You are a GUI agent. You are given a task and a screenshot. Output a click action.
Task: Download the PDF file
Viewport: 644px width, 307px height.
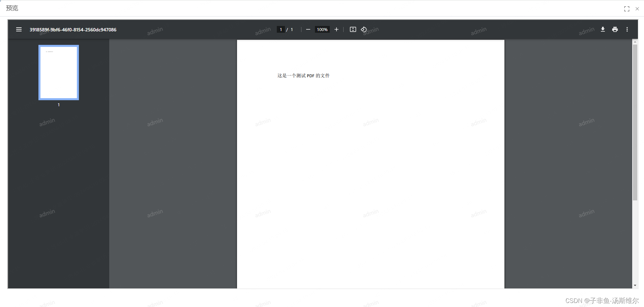603,29
